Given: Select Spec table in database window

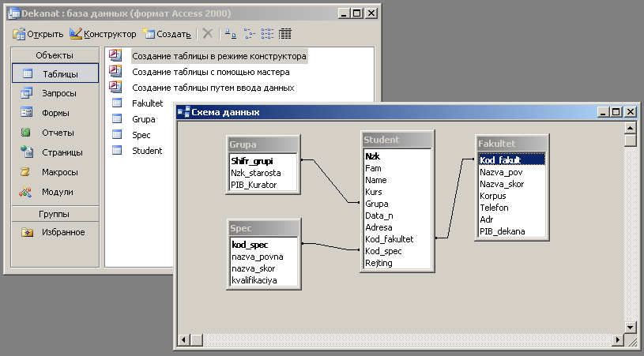Looking at the screenshot, I should [x=141, y=135].
